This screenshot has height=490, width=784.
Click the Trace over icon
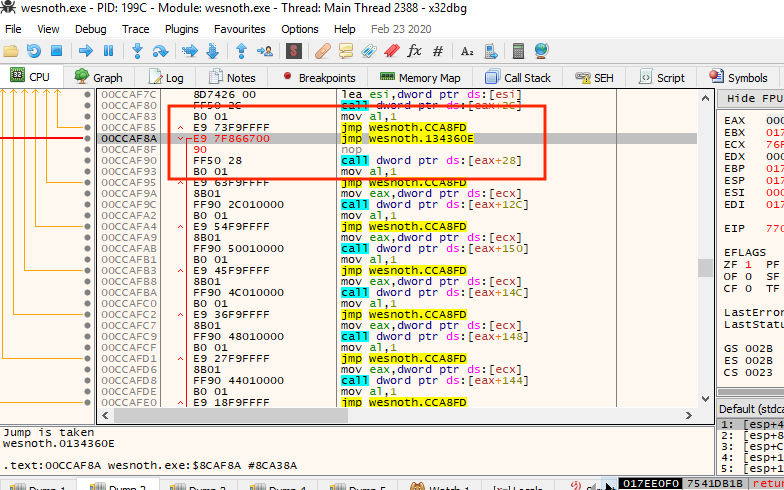tap(212, 50)
